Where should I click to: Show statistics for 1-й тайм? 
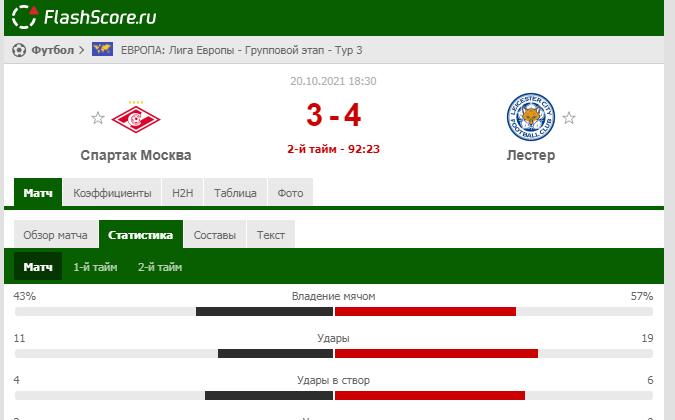[x=95, y=267]
